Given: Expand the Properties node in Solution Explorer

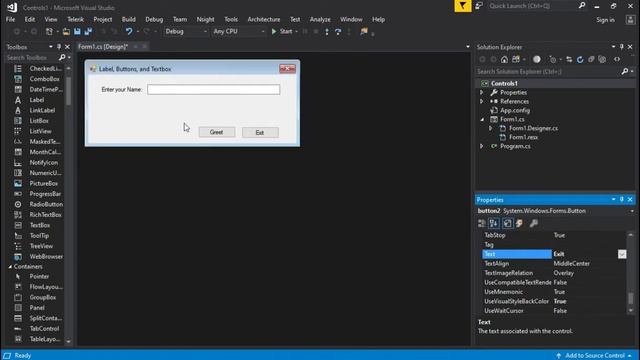Looking at the screenshot, I should click(x=482, y=93).
